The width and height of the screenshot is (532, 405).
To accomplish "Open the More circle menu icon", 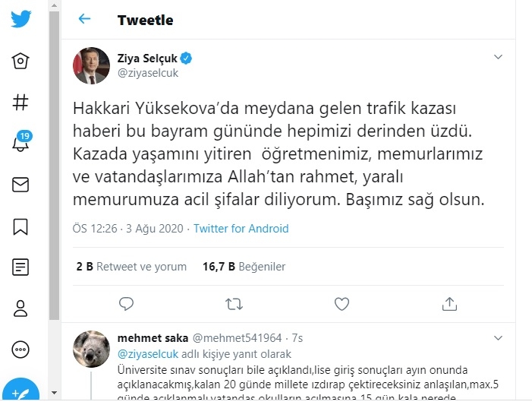I will pyautogui.click(x=20, y=349).
